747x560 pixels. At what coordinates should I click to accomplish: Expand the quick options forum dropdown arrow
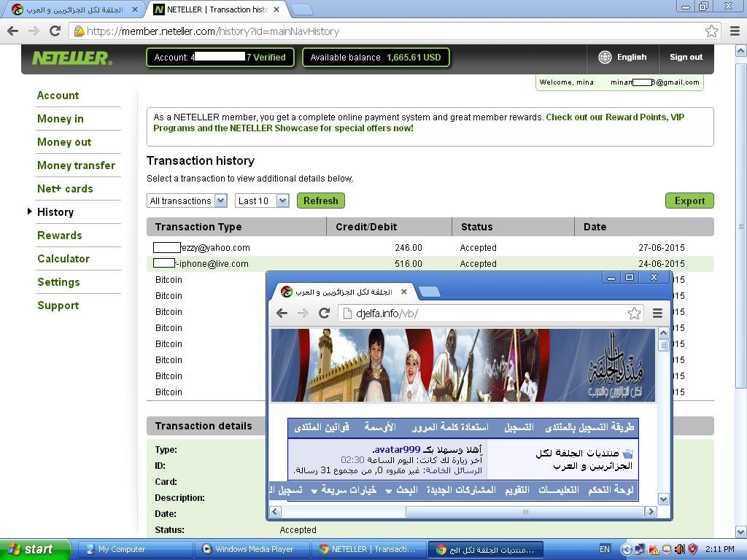tap(314, 491)
